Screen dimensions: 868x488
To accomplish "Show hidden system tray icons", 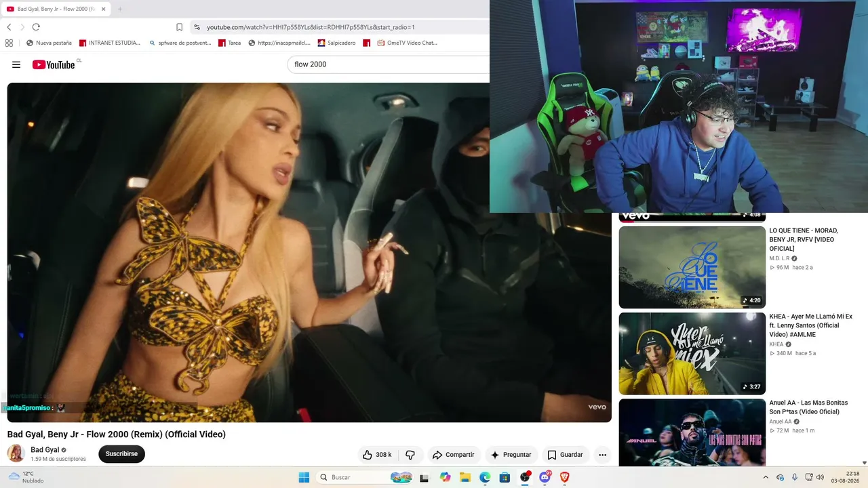I will tap(766, 477).
